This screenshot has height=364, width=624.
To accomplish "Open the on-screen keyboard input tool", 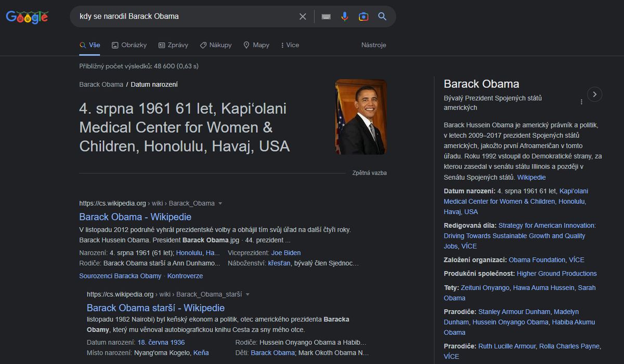I will pyautogui.click(x=326, y=17).
